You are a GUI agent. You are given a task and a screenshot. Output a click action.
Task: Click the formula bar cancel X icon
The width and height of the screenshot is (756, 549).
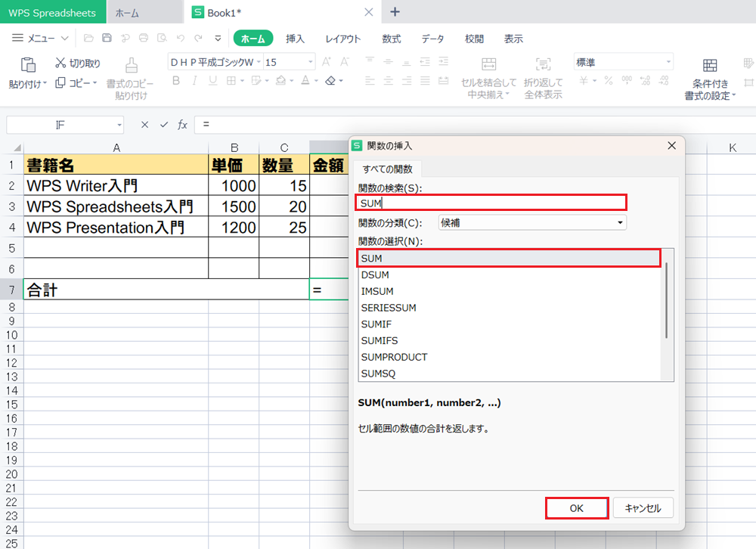(x=144, y=125)
